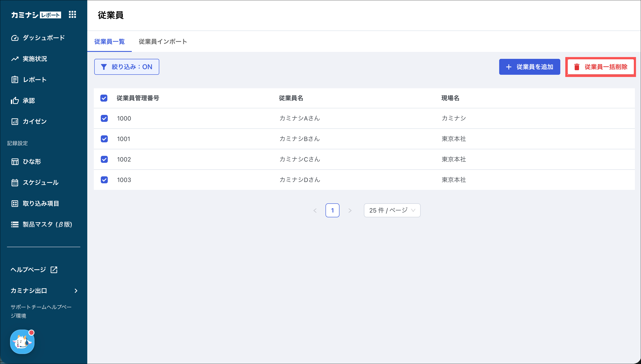Go to next page arrow

(350, 211)
